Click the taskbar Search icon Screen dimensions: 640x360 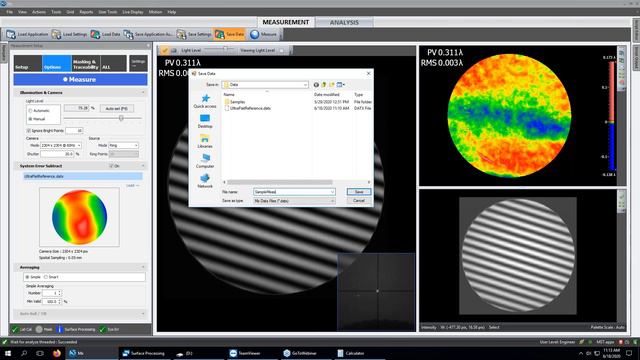pyautogui.click(x=24, y=353)
